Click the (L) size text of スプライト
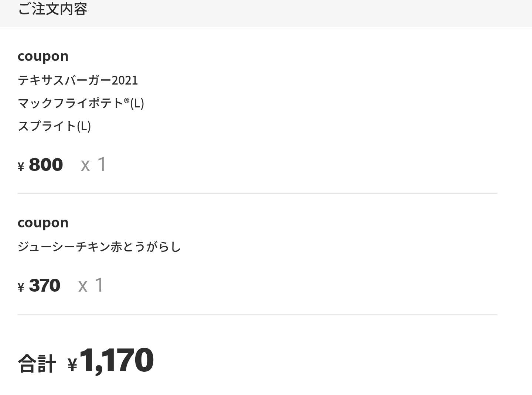Image resolution: width=532 pixels, height=395 pixels. [x=84, y=126]
